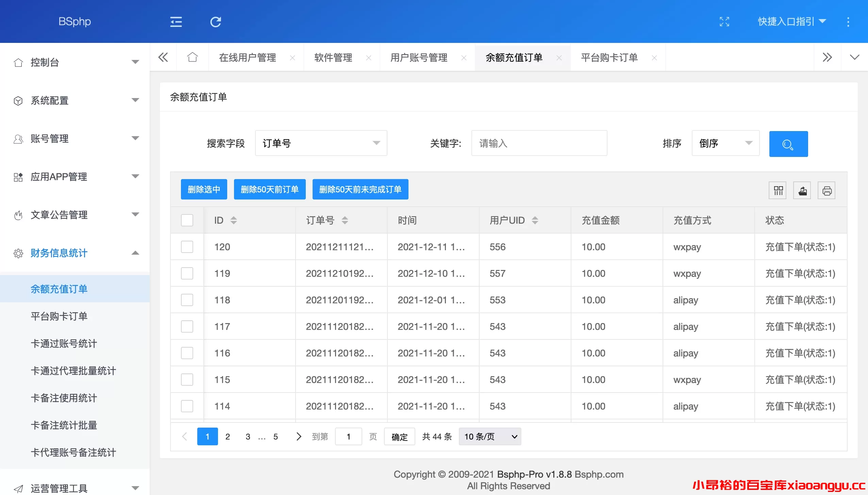Print the order list
Image resolution: width=868 pixels, height=495 pixels.
click(x=827, y=190)
